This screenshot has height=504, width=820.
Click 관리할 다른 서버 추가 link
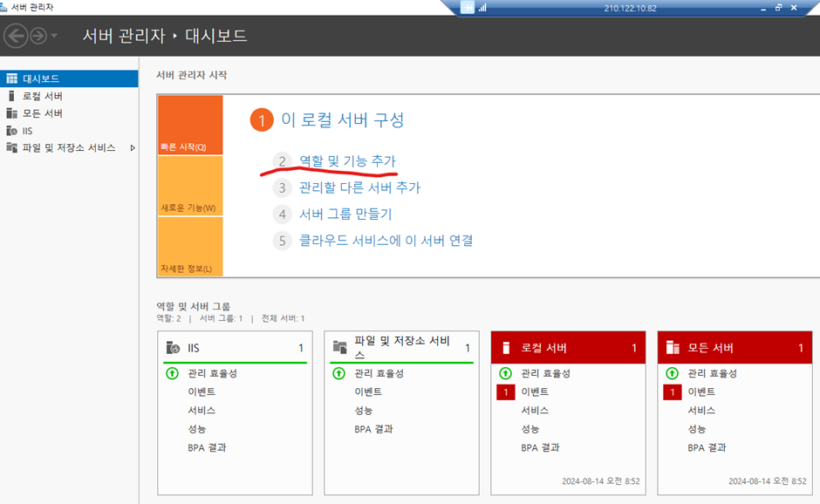pyautogui.click(x=359, y=187)
